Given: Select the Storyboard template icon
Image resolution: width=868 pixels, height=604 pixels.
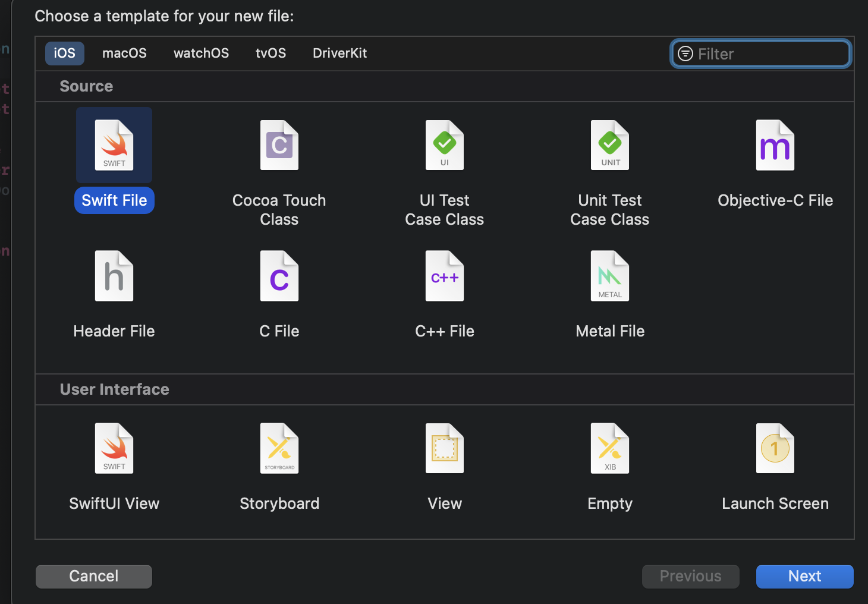Looking at the screenshot, I should [x=279, y=448].
